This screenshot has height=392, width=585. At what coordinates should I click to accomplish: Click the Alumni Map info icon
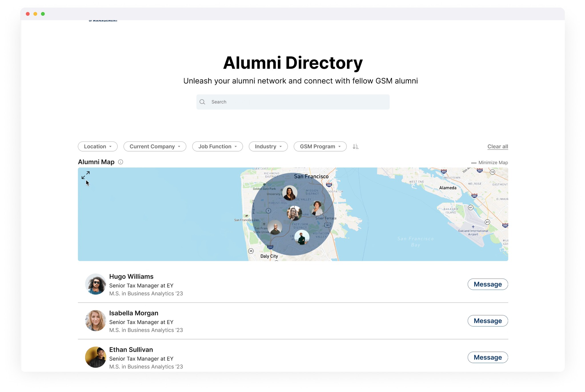coord(121,162)
